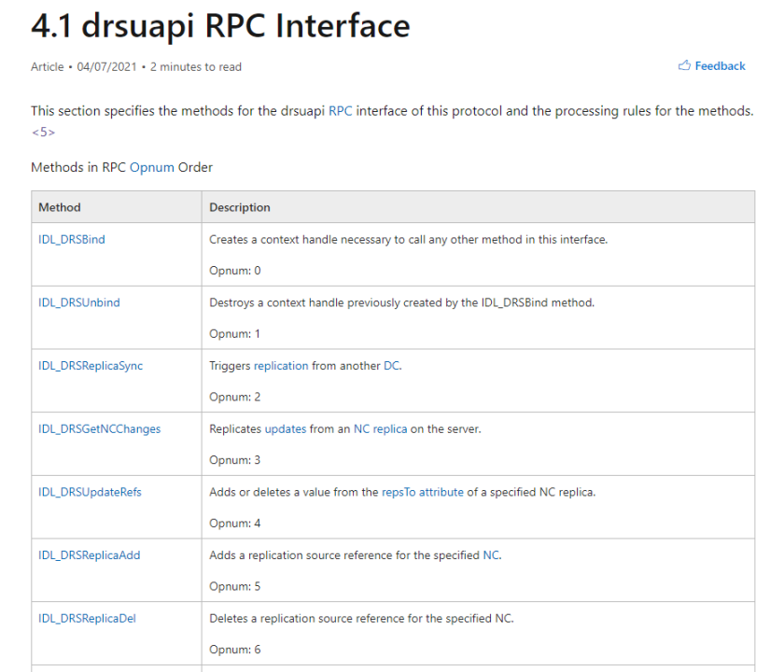Click the Feedback thumbs-up icon
Image resolution: width=784 pixels, height=672 pixels.
[684, 66]
